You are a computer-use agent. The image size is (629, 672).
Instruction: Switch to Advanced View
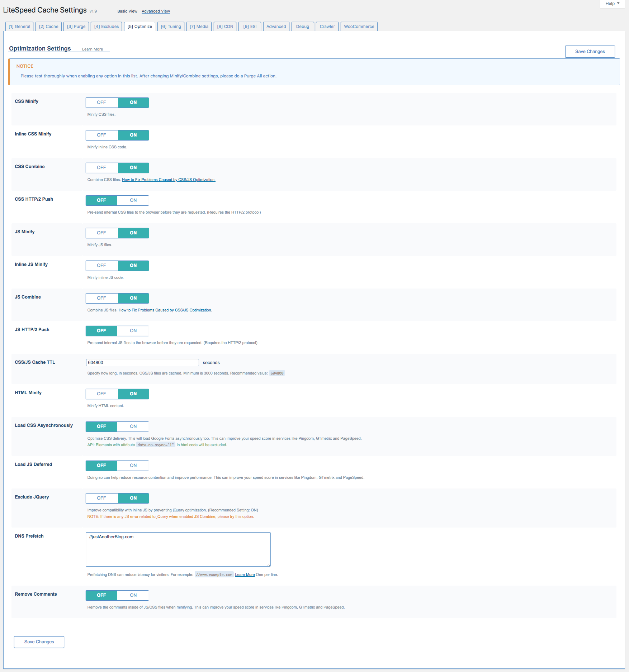click(156, 11)
